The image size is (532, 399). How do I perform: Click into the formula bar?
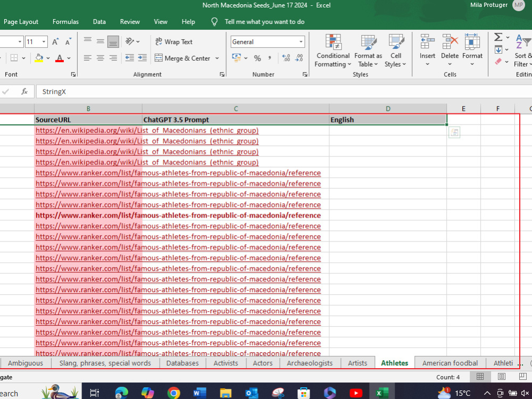pyautogui.click(x=284, y=92)
